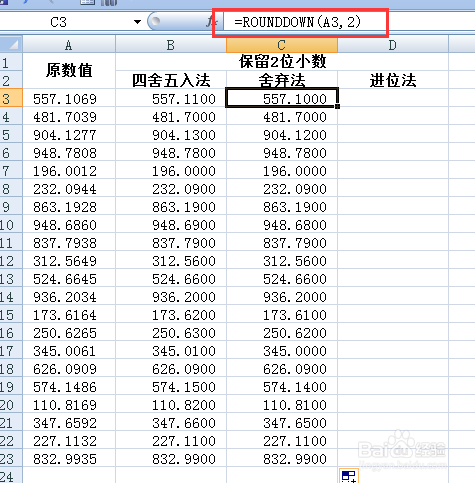Select cell containing 557.1100
This screenshot has width=475, height=483.
[171, 99]
